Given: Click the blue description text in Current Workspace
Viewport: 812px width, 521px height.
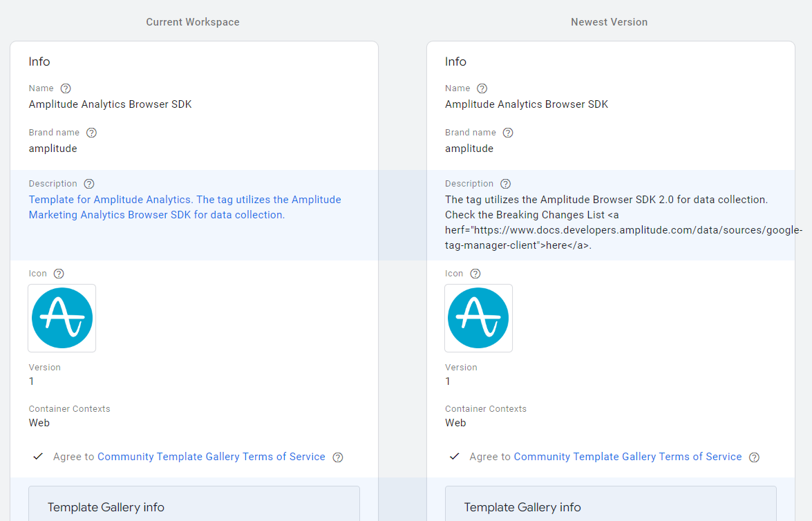Looking at the screenshot, I should [x=185, y=207].
